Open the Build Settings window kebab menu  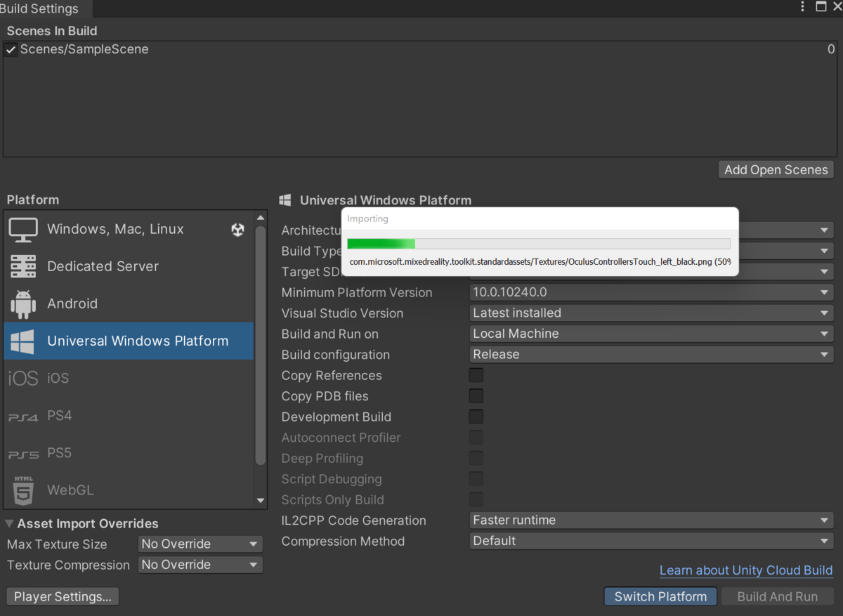tap(802, 7)
